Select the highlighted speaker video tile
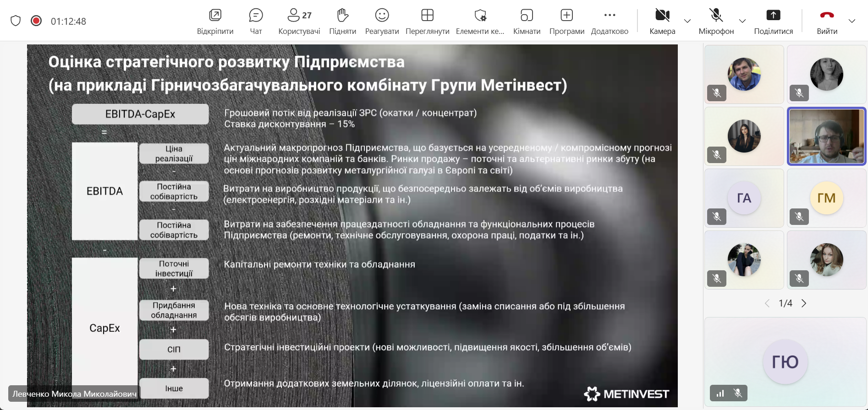 tap(826, 137)
